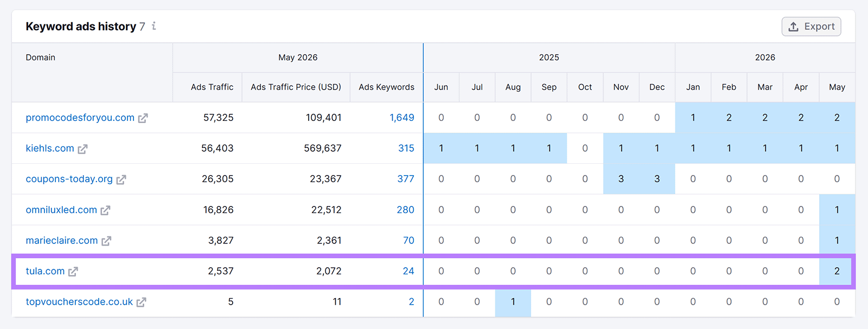
Task: Select the Ads Traffic Price (USD) header
Action: 296,87
